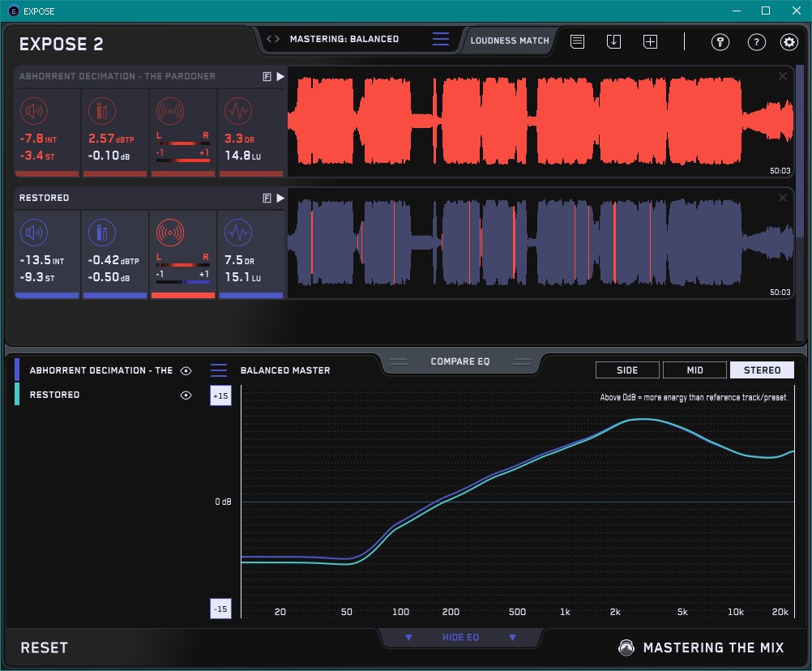Open the settings gear icon
This screenshot has height=671, width=812.
(x=788, y=42)
